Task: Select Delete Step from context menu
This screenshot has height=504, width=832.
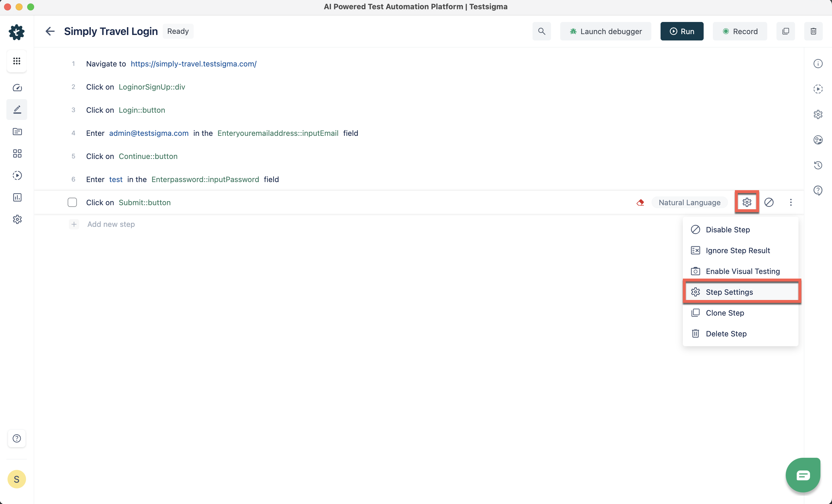Action: 726,333
